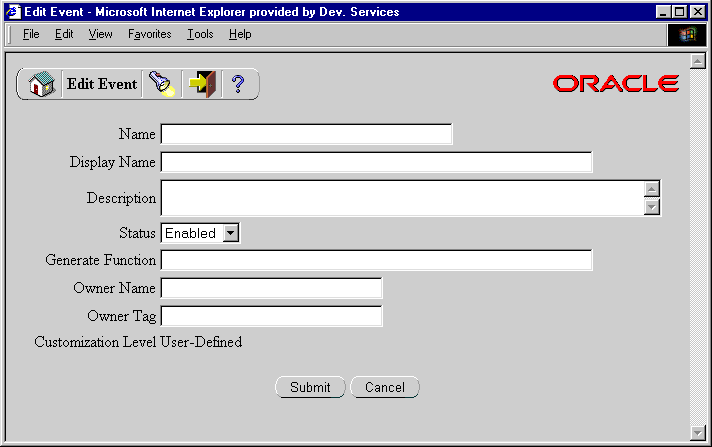
Task: Open Find Events with the flashlight icon
Action: 161,85
